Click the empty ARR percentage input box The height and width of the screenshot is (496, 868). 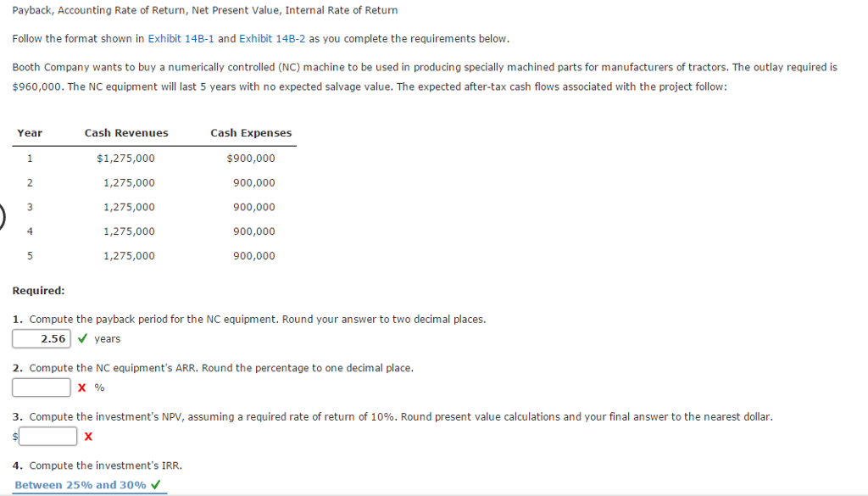42,387
